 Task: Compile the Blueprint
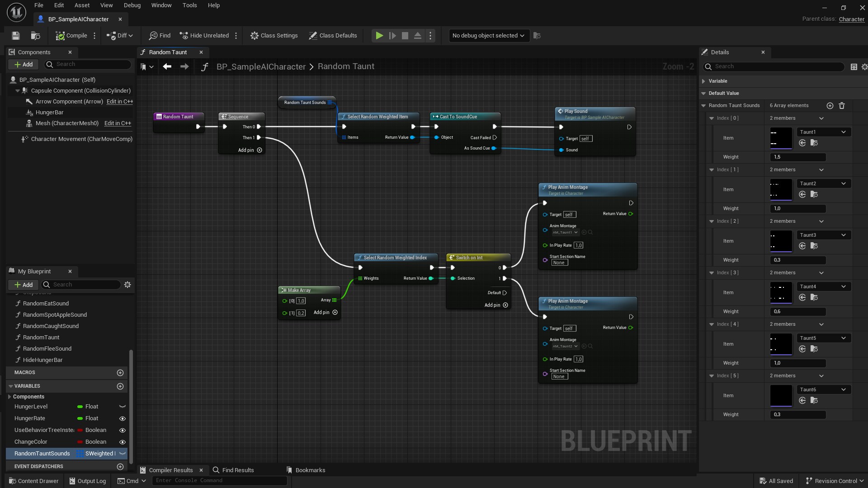(70, 35)
